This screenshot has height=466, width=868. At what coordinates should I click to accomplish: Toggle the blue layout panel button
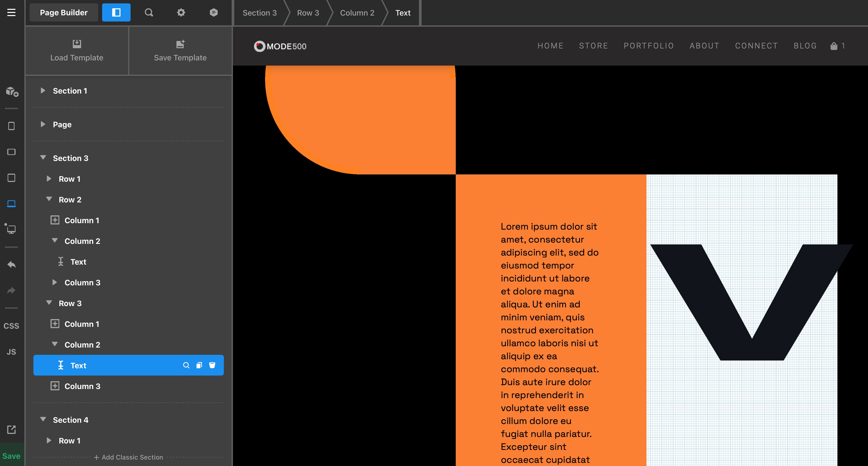coord(116,12)
